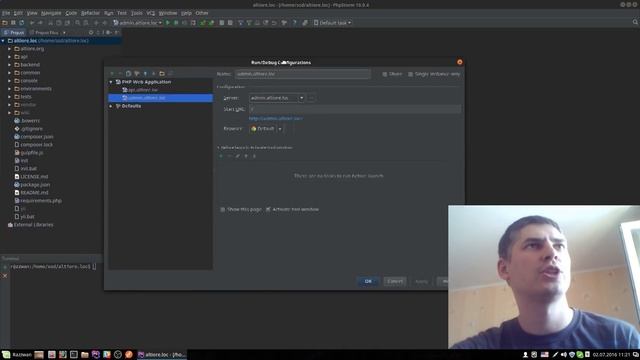Expand the Defaults tree node
Screen dimensions: 640x360
pos(111,106)
